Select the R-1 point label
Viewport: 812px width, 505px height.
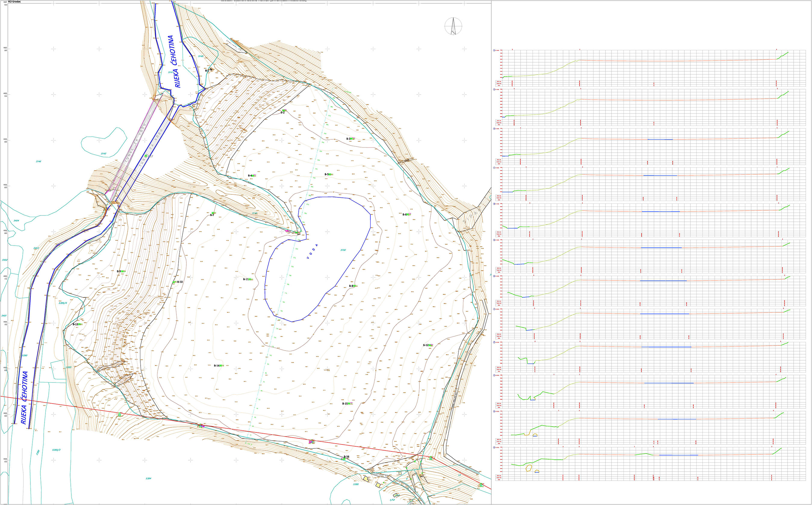coord(207,71)
